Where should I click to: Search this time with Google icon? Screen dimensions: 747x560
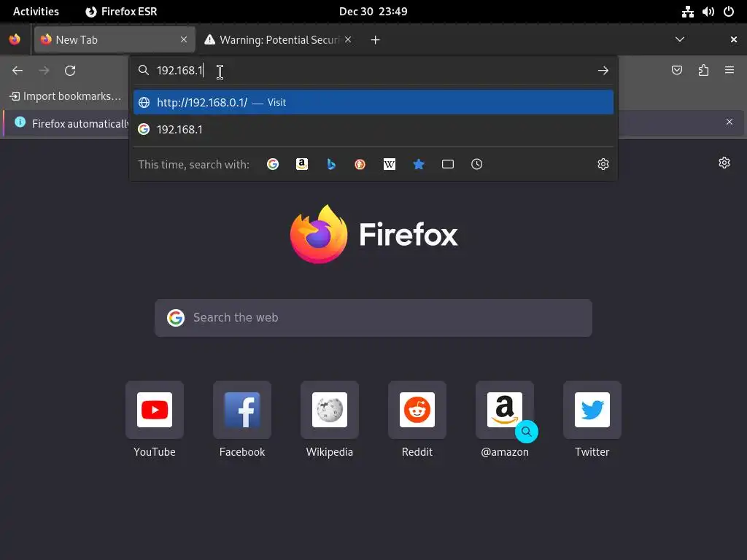(273, 164)
